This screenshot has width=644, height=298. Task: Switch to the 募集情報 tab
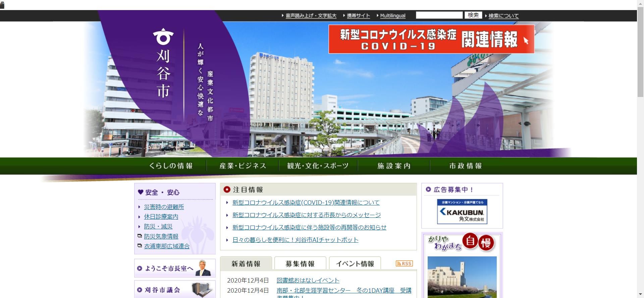tap(300, 263)
